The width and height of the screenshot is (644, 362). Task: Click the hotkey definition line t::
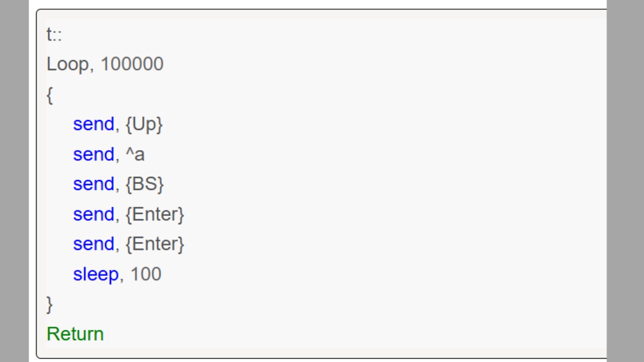pos(54,35)
